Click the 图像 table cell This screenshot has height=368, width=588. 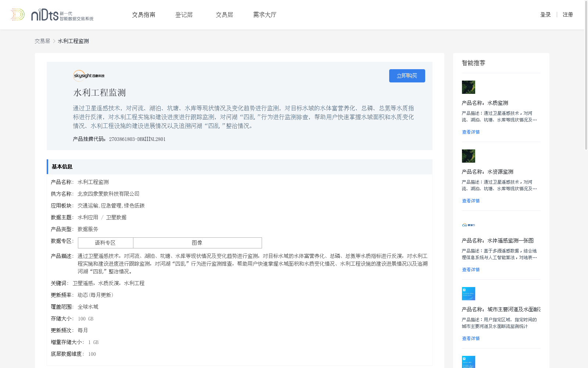(197, 243)
